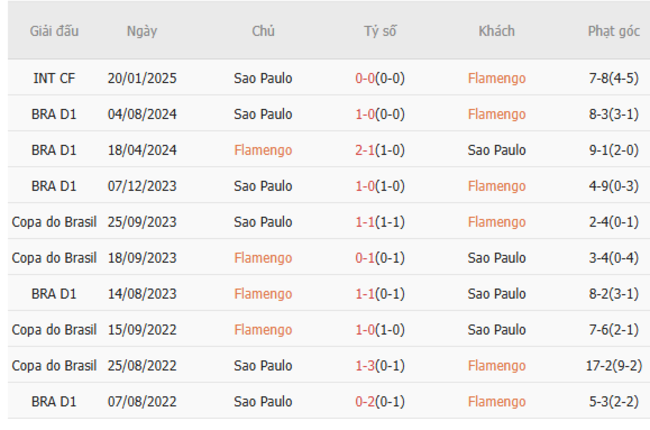Select the "Tỷ số" score column header

click(380, 31)
